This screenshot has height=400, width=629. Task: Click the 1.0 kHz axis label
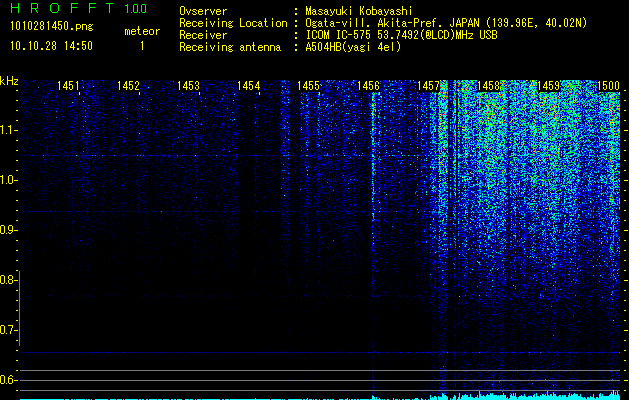pyautogui.click(x=8, y=180)
